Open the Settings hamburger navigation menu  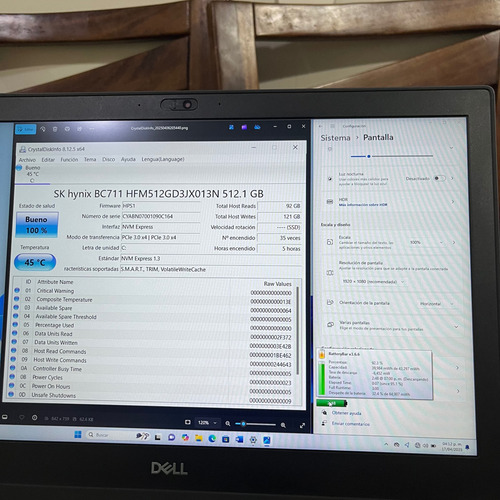click(332, 126)
